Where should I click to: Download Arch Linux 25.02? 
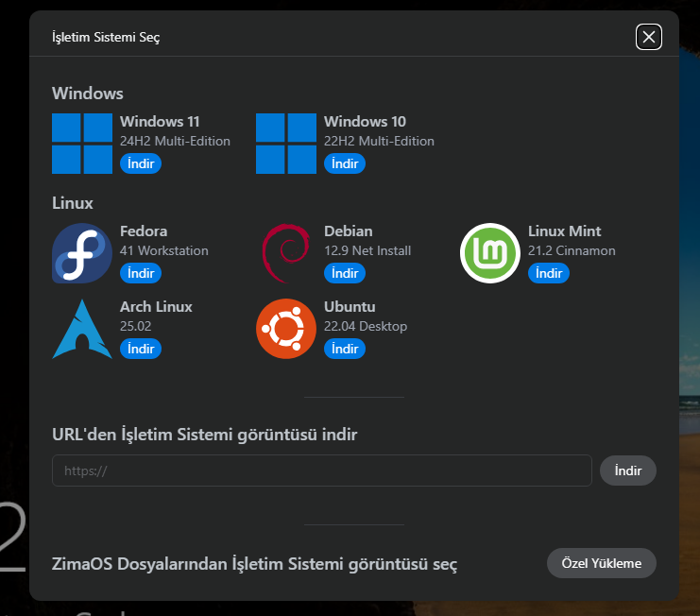[x=141, y=349]
